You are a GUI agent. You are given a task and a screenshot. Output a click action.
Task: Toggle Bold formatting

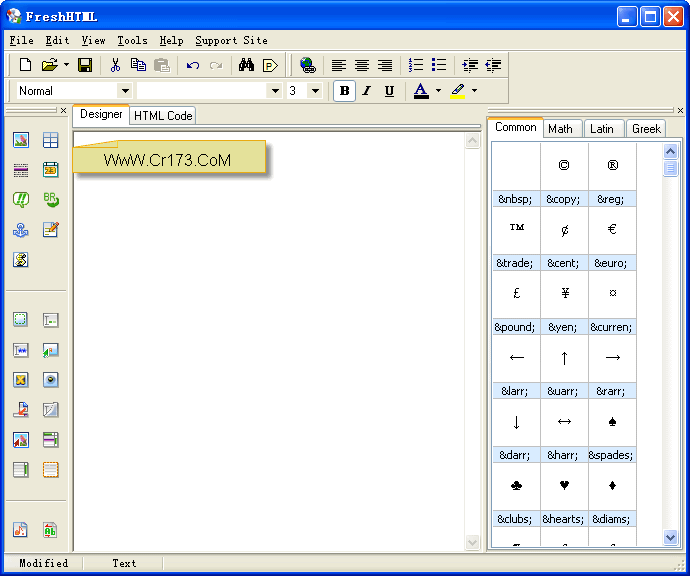(344, 91)
